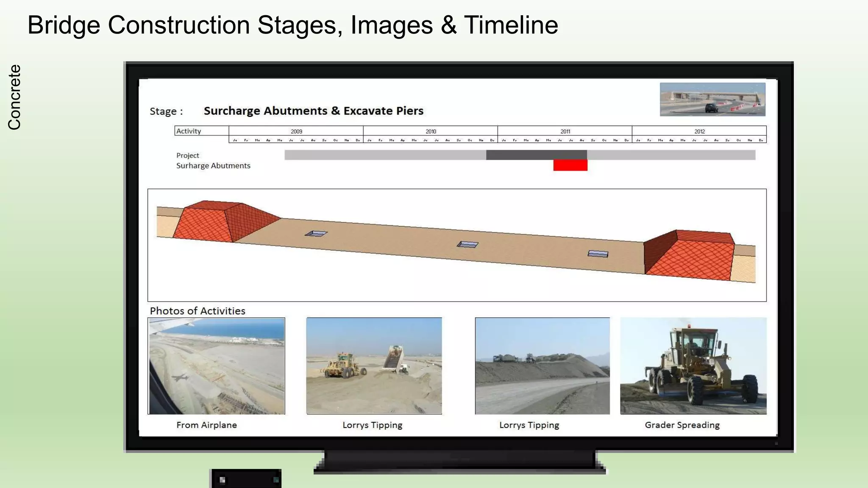
Task: Click the dark gray segment of Project bar
Action: point(536,155)
